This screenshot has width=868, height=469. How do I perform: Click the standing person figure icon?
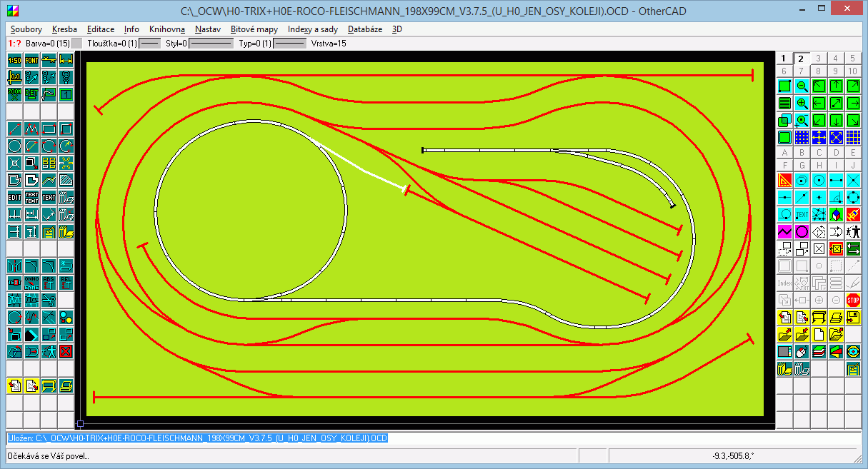coord(853,231)
